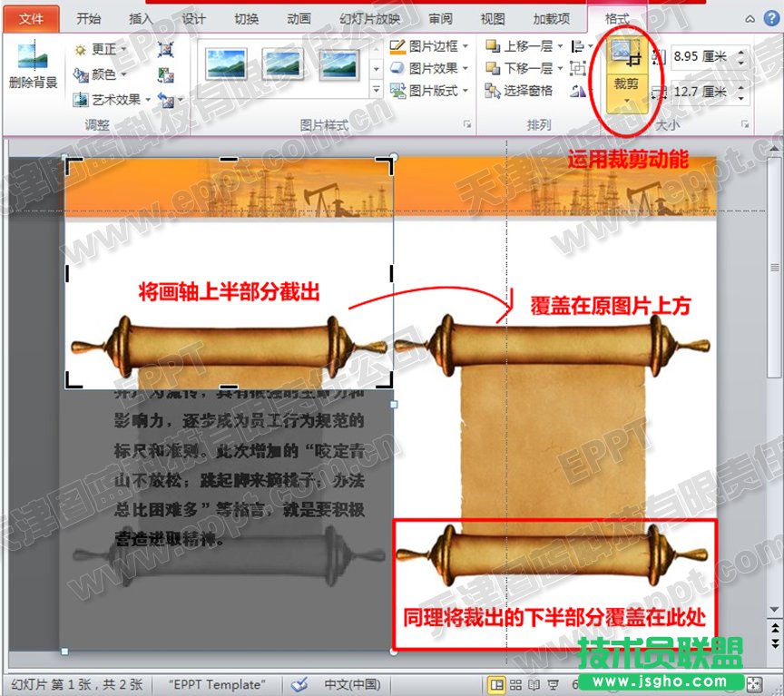Click the Help question mark button
784x696 pixels.
(770, 15)
